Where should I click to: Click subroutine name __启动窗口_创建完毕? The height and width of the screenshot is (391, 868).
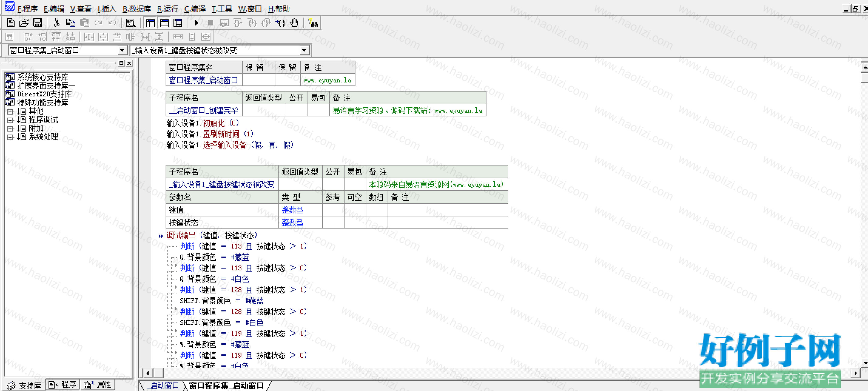[204, 110]
